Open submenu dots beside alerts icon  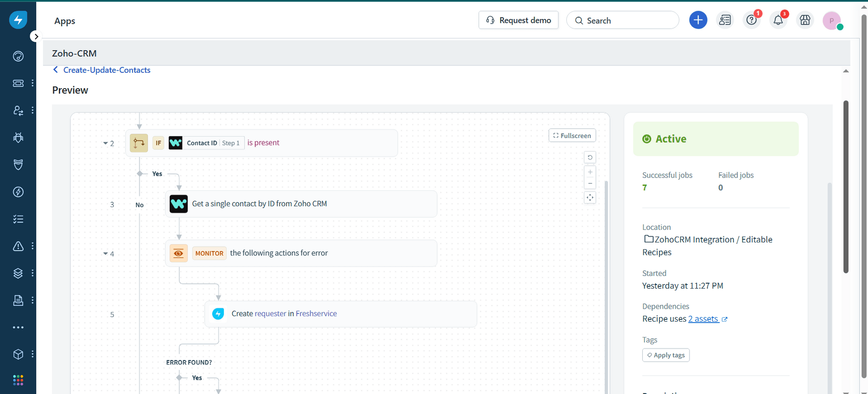click(x=32, y=246)
